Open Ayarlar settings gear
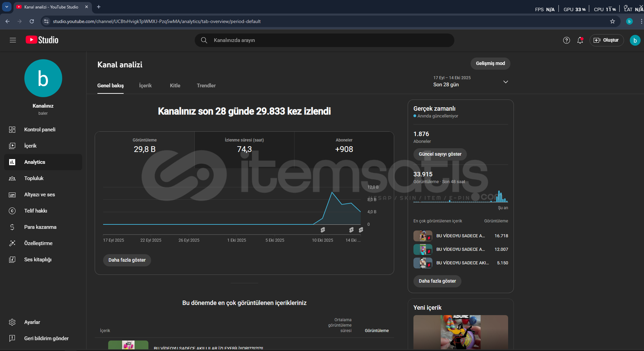This screenshot has width=644, height=351. pos(32,322)
